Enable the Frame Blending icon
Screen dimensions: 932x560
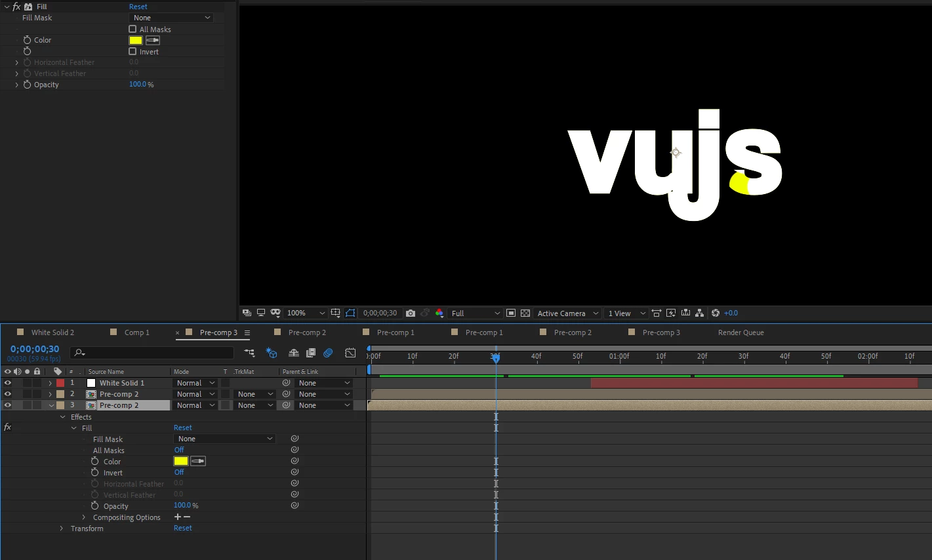(311, 353)
